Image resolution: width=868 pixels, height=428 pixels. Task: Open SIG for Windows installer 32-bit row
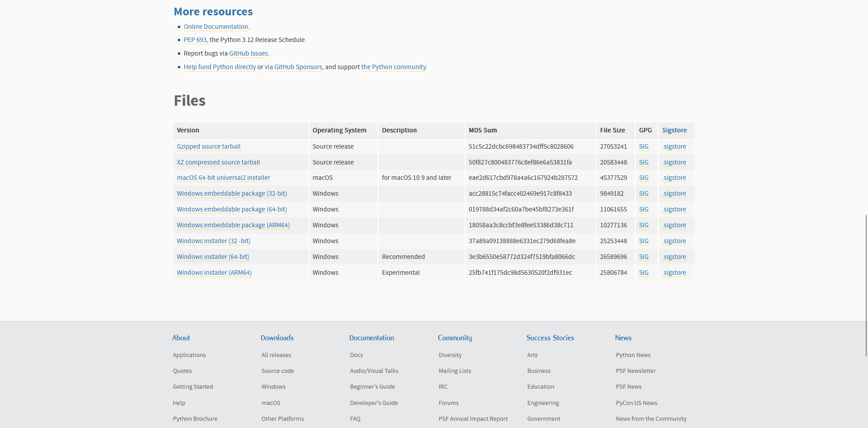pos(644,241)
